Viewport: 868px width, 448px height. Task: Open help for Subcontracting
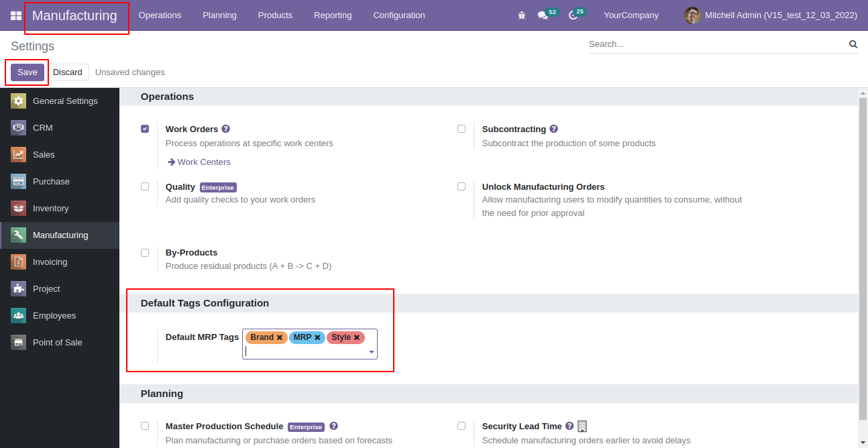tap(553, 129)
